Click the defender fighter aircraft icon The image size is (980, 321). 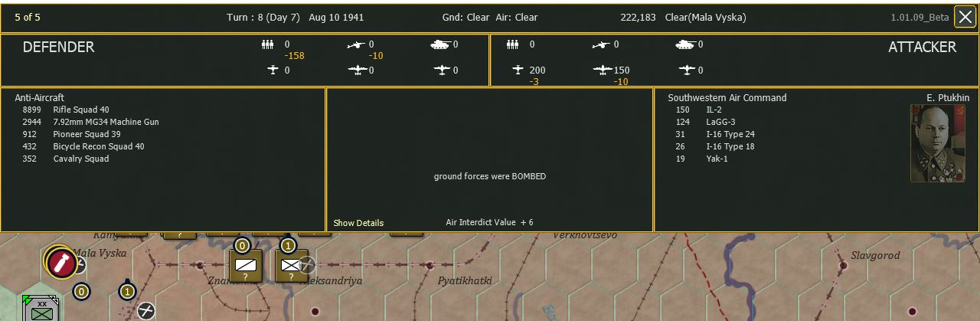tap(273, 70)
